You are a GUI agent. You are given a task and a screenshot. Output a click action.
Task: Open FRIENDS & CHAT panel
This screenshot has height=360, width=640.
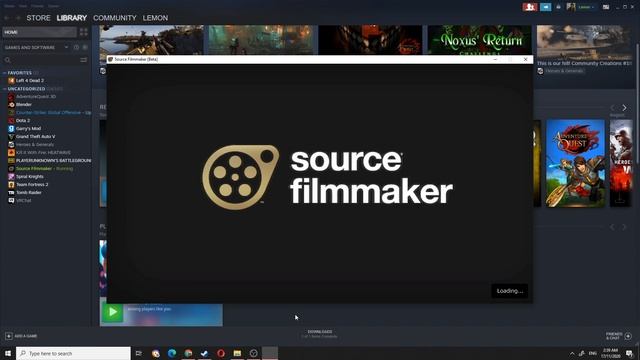tap(618, 336)
